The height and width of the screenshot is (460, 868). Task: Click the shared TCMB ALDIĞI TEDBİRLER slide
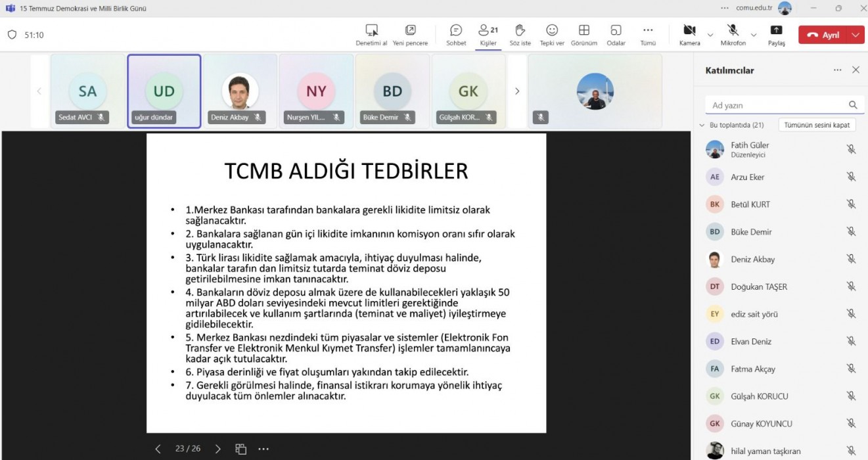point(346,283)
